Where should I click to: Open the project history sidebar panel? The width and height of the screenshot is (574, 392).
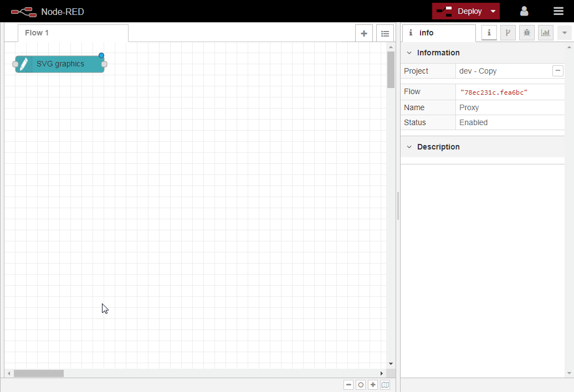click(x=508, y=33)
